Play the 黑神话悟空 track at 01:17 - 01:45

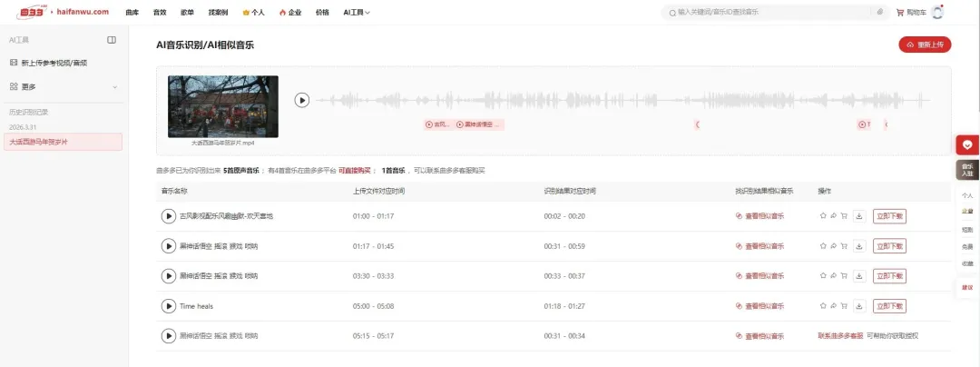tap(168, 246)
